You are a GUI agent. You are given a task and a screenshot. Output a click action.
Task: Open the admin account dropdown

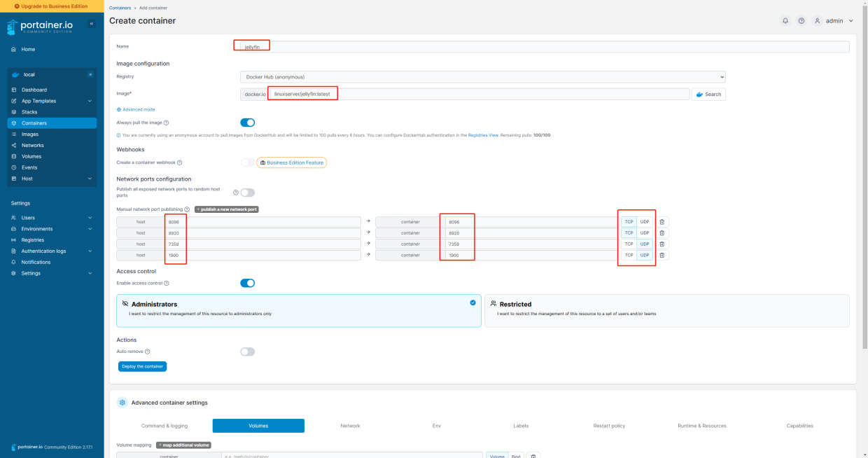(x=839, y=21)
